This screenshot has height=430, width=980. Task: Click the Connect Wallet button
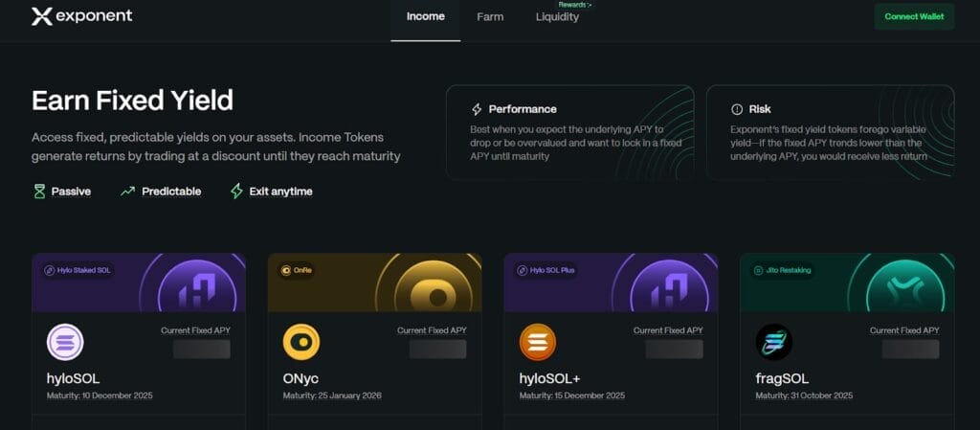pos(914,17)
